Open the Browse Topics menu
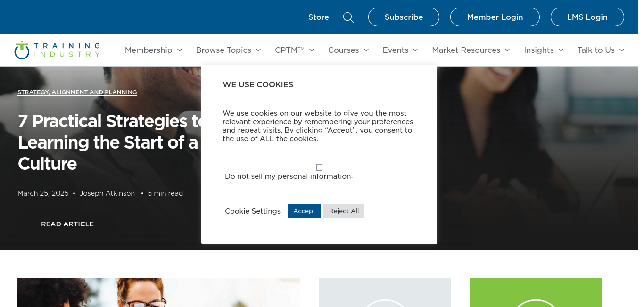 coord(223,50)
